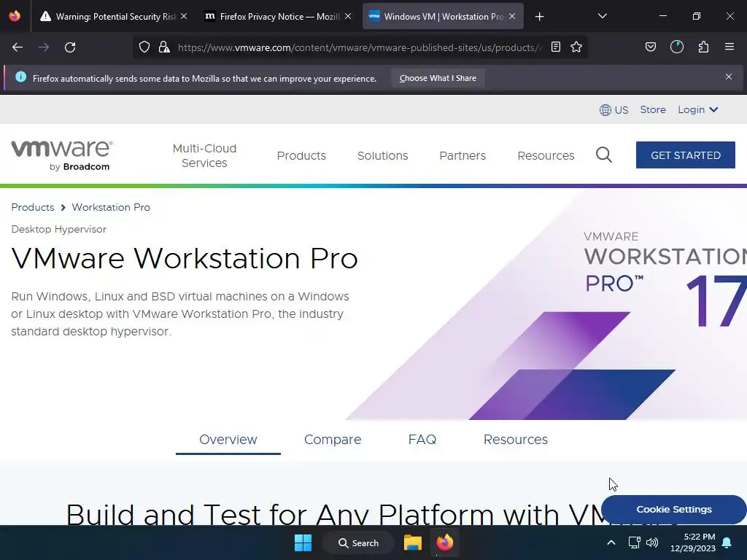This screenshot has width=747, height=560.
Task: Close the Potential Security Risk tab
Action: click(x=184, y=17)
